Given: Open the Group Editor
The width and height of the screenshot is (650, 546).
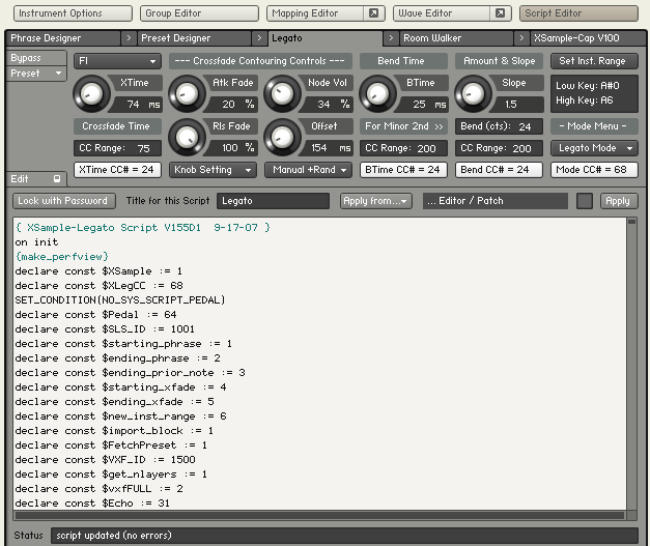Looking at the screenshot, I should click(199, 13).
